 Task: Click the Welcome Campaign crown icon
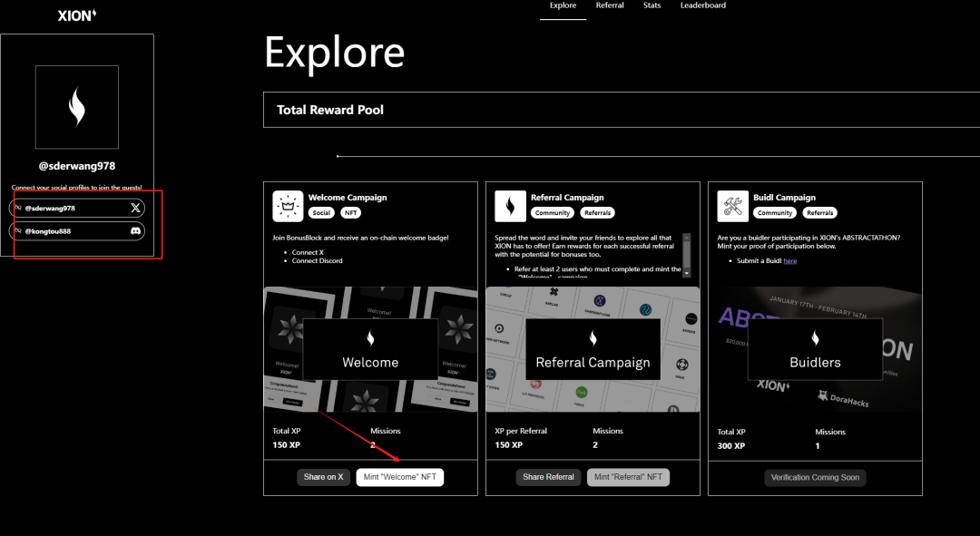pyautogui.click(x=289, y=206)
